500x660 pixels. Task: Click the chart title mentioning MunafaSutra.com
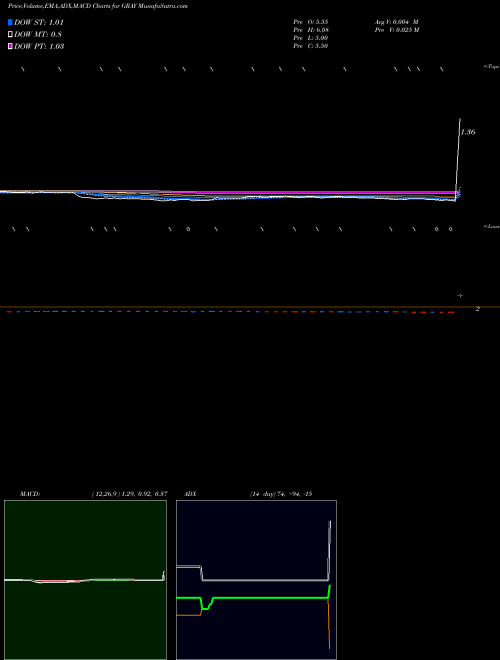98,6
